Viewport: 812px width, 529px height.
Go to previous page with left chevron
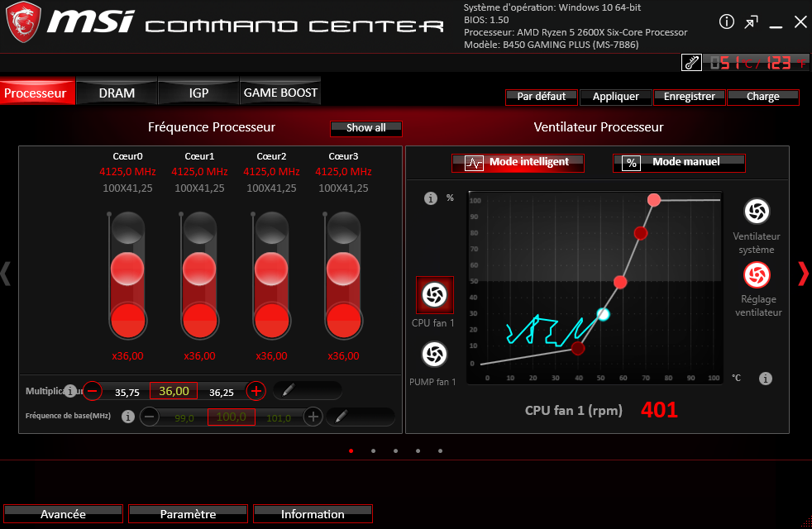[x=6, y=274]
